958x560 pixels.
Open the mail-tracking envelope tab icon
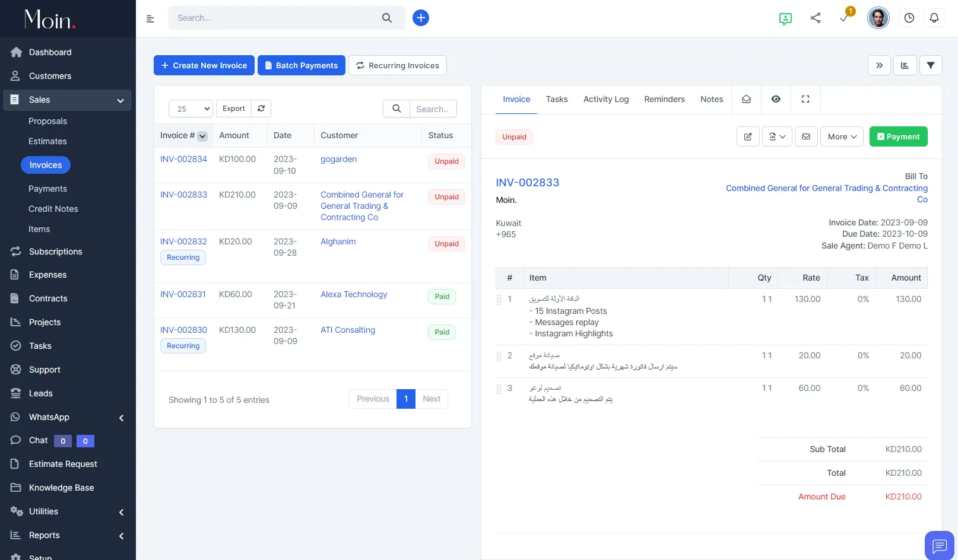click(746, 99)
